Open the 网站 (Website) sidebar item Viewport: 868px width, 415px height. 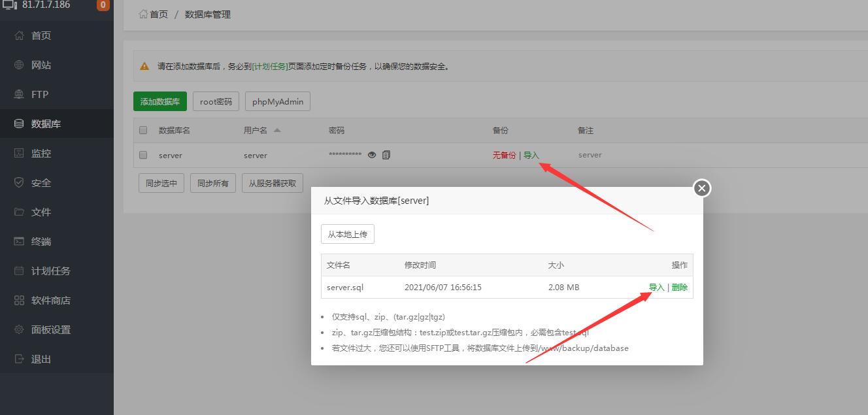41,65
